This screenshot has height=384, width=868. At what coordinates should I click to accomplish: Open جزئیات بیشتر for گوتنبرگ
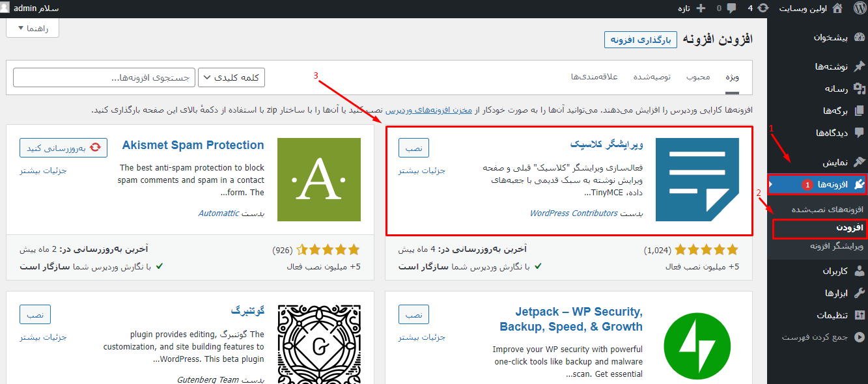pyautogui.click(x=43, y=337)
